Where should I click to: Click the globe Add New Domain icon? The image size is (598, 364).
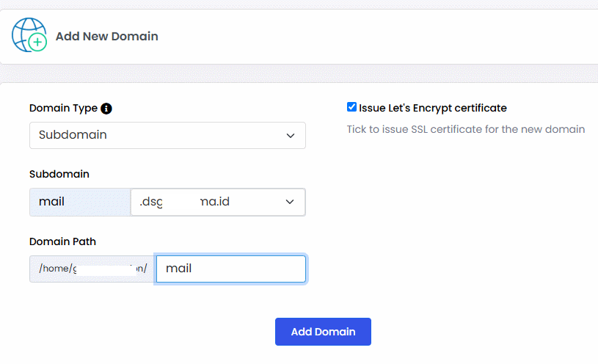[29, 35]
